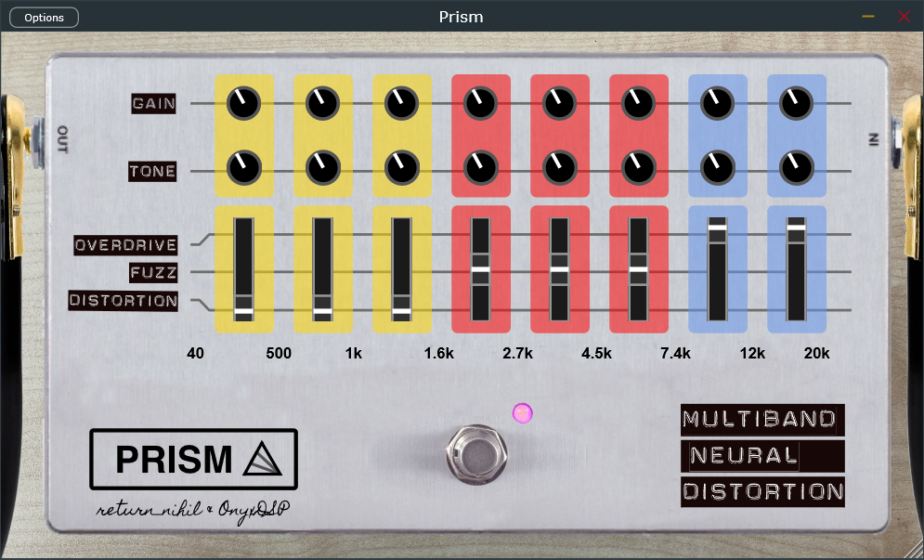
Task: Click the Options button in title bar
Action: [45, 18]
